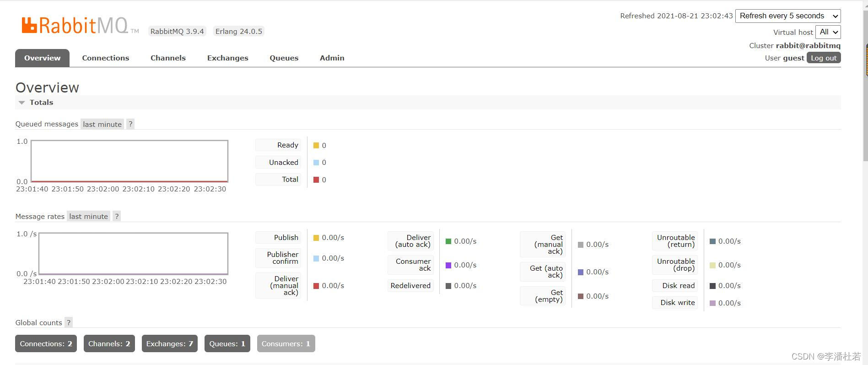This screenshot has width=868, height=365.
Task: Open the Channels tab
Action: 168,58
